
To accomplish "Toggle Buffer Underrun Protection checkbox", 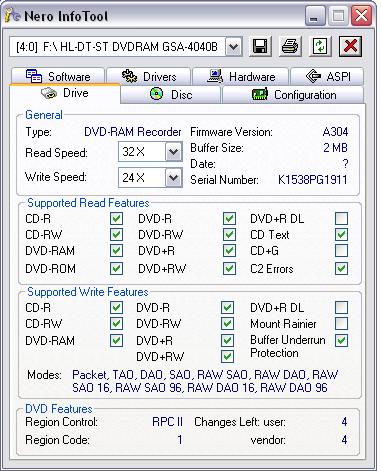I will click(x=342, y=340).
